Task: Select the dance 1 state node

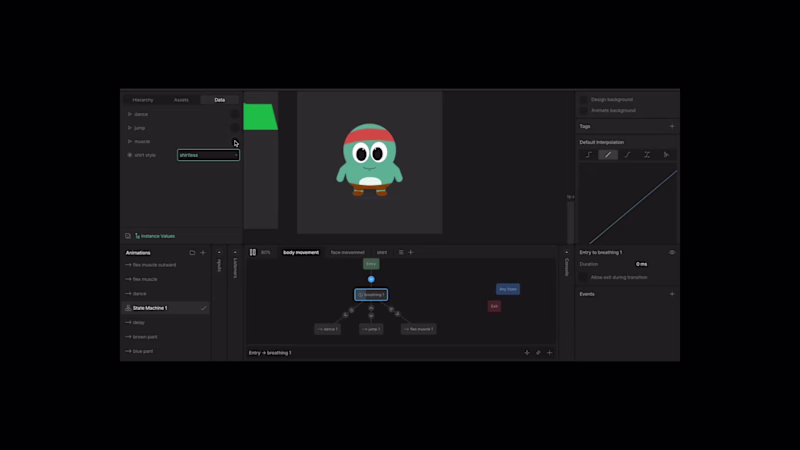Action: click(x=328, y=329)
